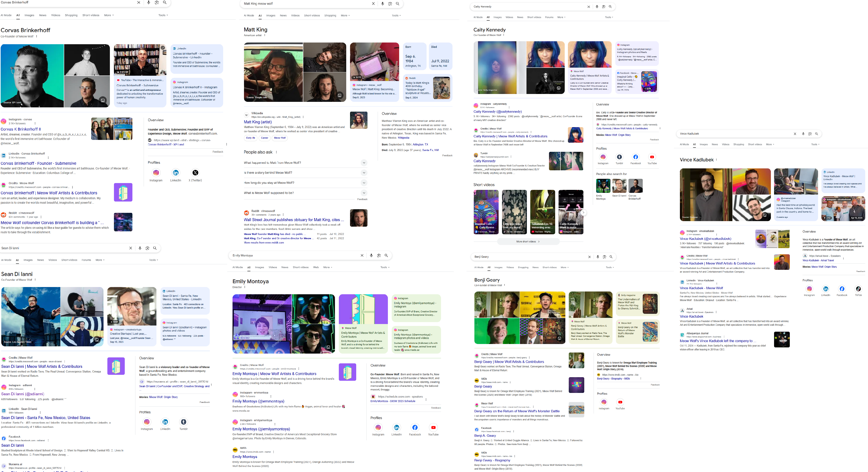The width and height of the screenshot is (868, 472).
Task: Open Corvas Brinkerhoff's X (Twitter) profile icon
Action: point(195,173)
